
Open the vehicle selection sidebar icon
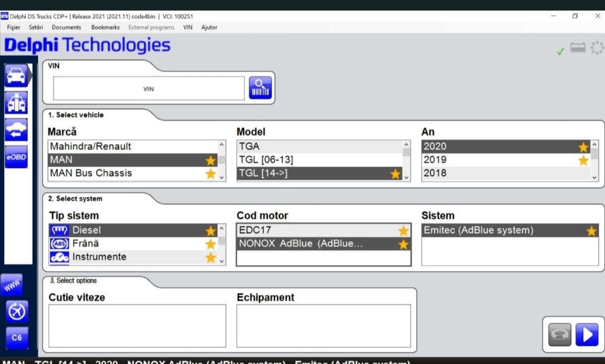click(x=16, y=75)
